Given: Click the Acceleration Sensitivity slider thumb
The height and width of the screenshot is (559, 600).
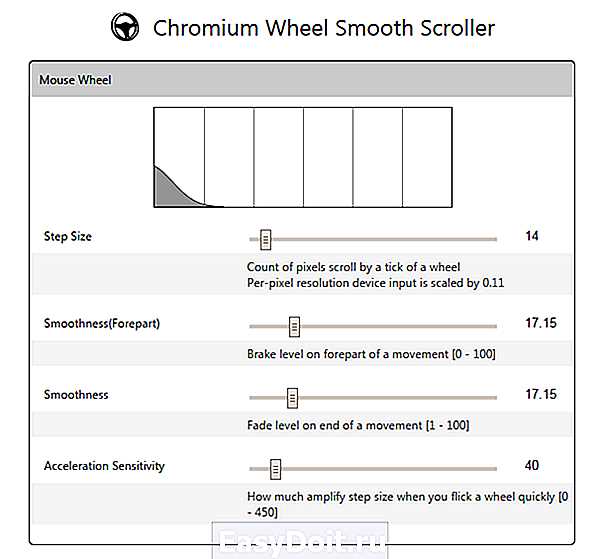Looking at the screenshot, I should [x=276, y=469].
